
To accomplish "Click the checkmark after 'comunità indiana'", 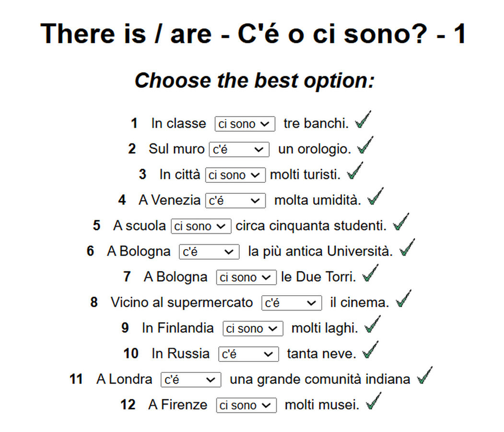I will click(x=424, y=376).
